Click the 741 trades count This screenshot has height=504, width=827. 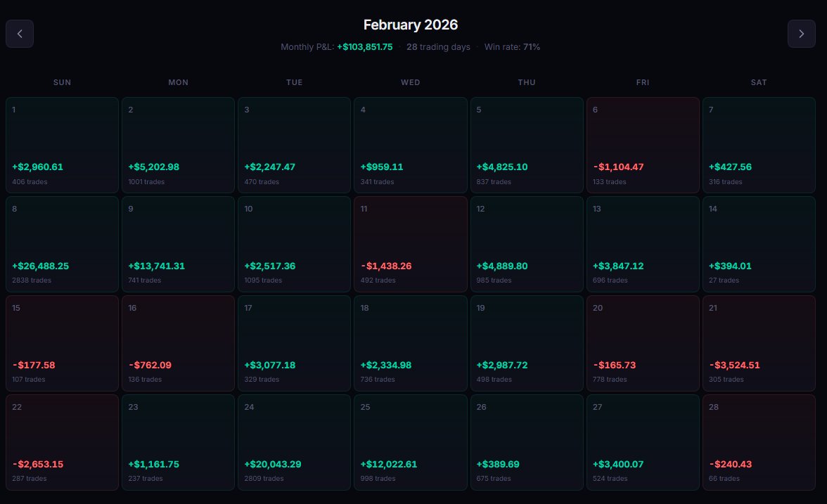pos(145,280)
